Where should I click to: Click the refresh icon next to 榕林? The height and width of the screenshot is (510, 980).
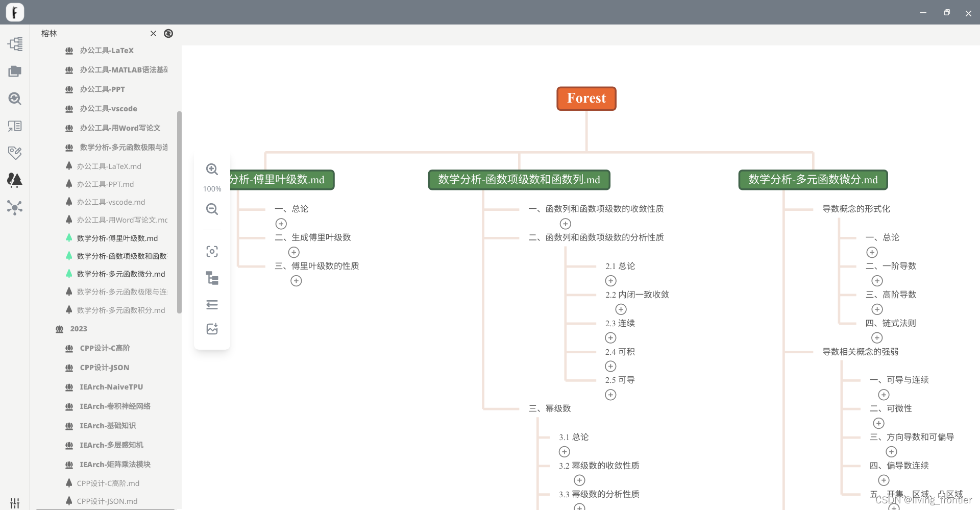tap(168, 34)
